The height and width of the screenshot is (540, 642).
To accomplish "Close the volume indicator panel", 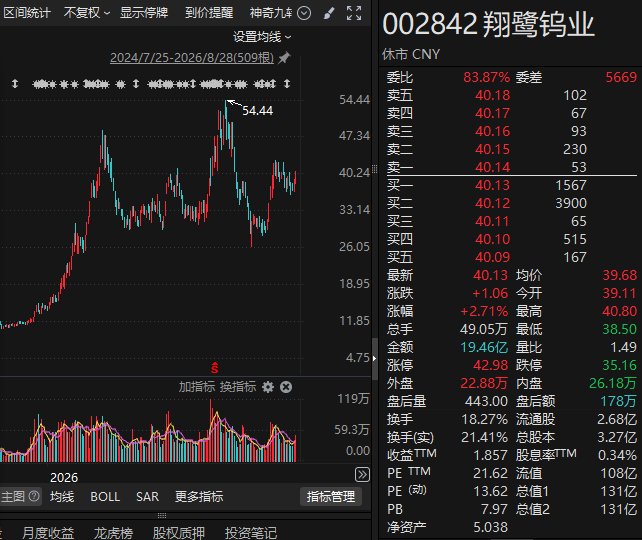I will (x=286, y=387).
